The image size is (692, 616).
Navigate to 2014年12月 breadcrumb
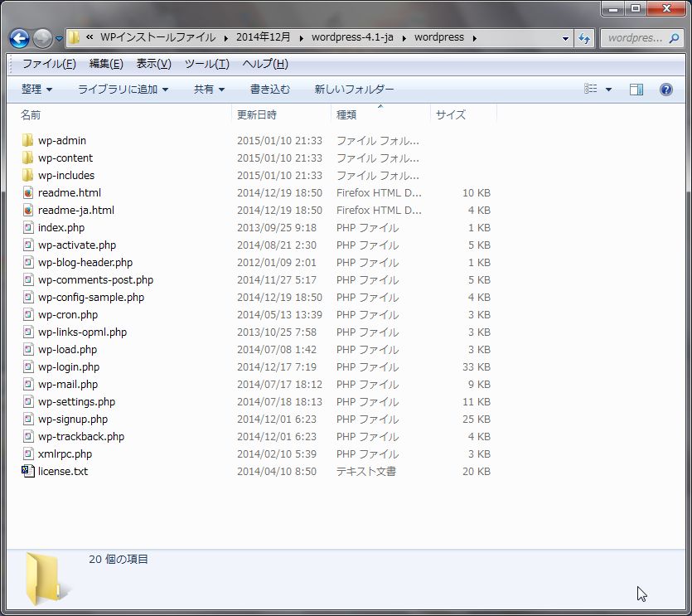tap(264, 37)
